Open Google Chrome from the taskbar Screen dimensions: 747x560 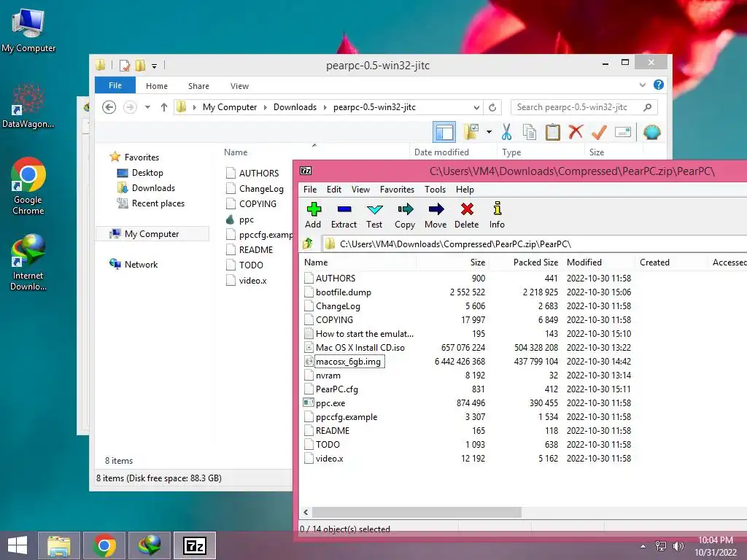click(x=104, y=545)
